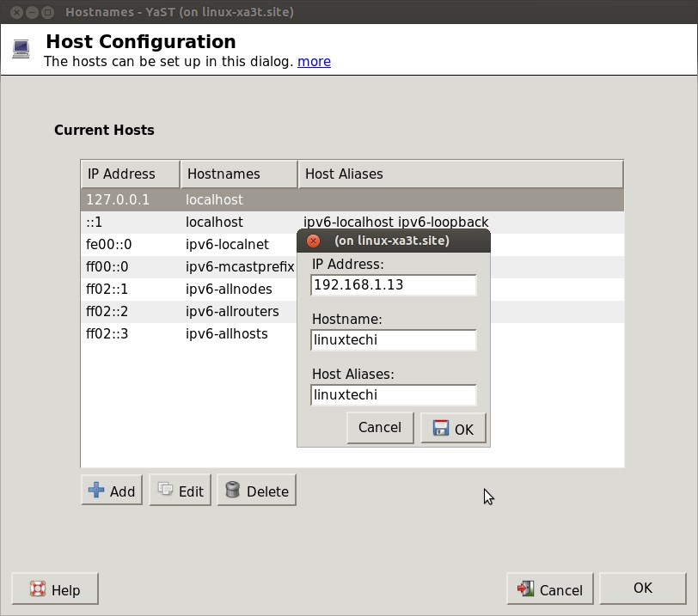The height and width of the screenshot is (616, 698).
Task: Click the Host Configuration computer icon
Action: click(x=21, y=49)
